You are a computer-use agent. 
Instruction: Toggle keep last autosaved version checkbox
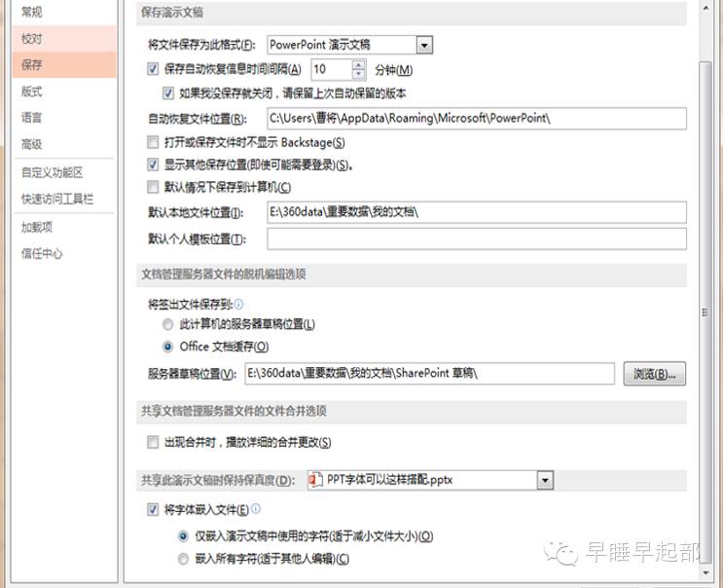click(167, 93)
